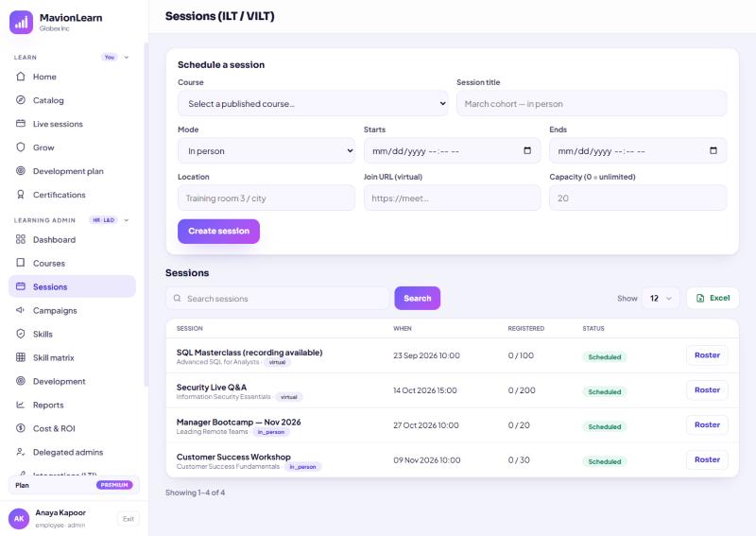756x536 pixels.
Task: Click the Delegated admins user icon
Action: pos(21,452)
